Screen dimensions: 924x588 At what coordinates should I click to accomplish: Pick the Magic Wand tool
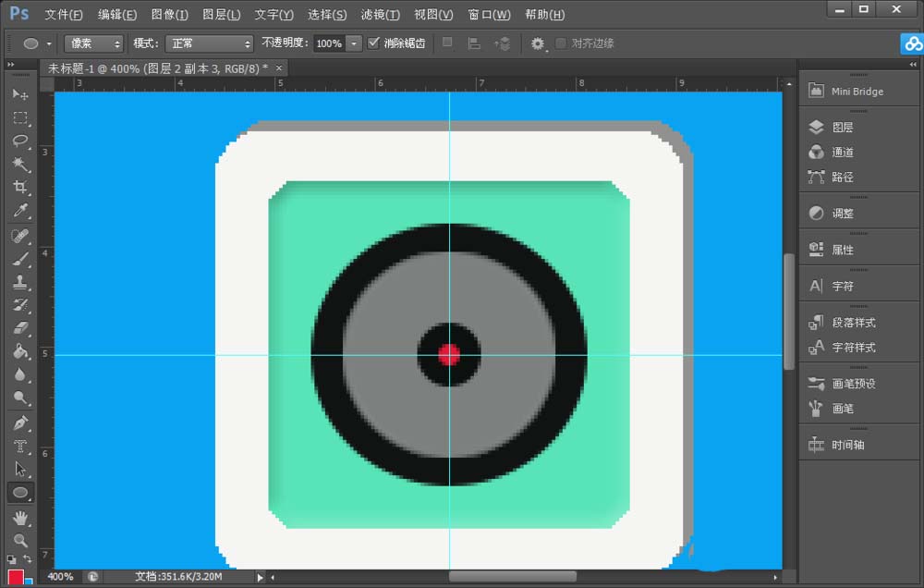coord(20,164)
